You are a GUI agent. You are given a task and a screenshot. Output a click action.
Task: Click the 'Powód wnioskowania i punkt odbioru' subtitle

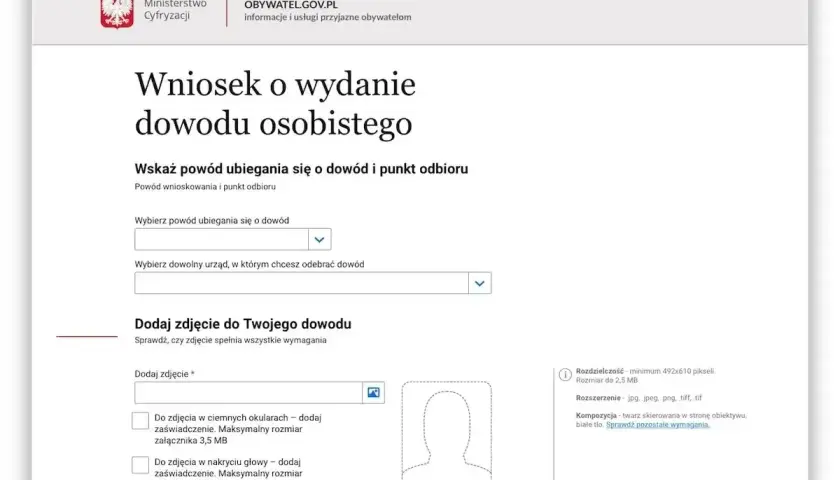pos(205,187)
